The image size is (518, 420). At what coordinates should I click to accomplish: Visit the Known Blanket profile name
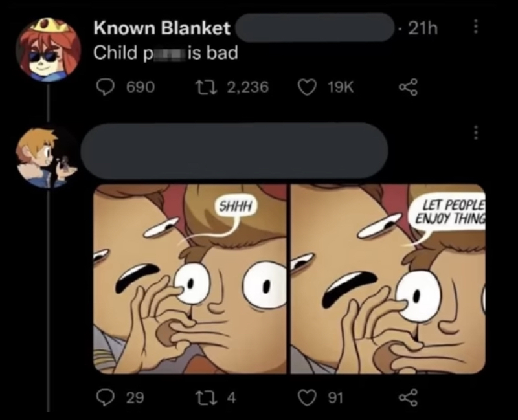pyautogui.click(x=161, y=28)
